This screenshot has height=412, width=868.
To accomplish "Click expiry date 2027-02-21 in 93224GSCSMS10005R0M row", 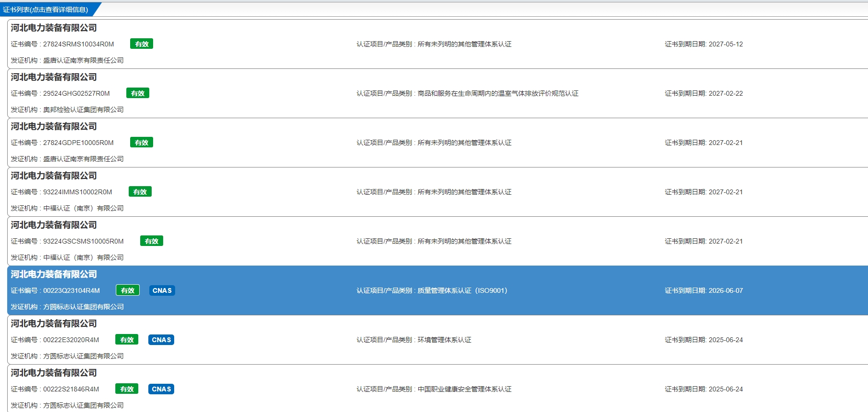I will (x=726, y=241).
